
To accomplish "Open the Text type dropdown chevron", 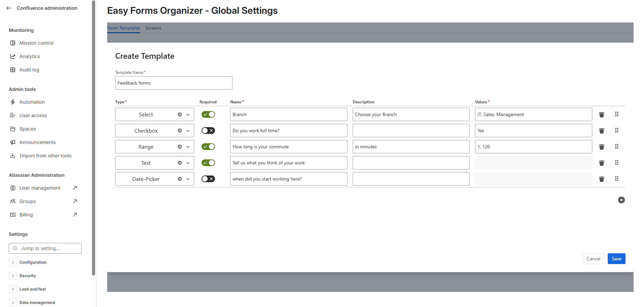I will coord(188,163).
